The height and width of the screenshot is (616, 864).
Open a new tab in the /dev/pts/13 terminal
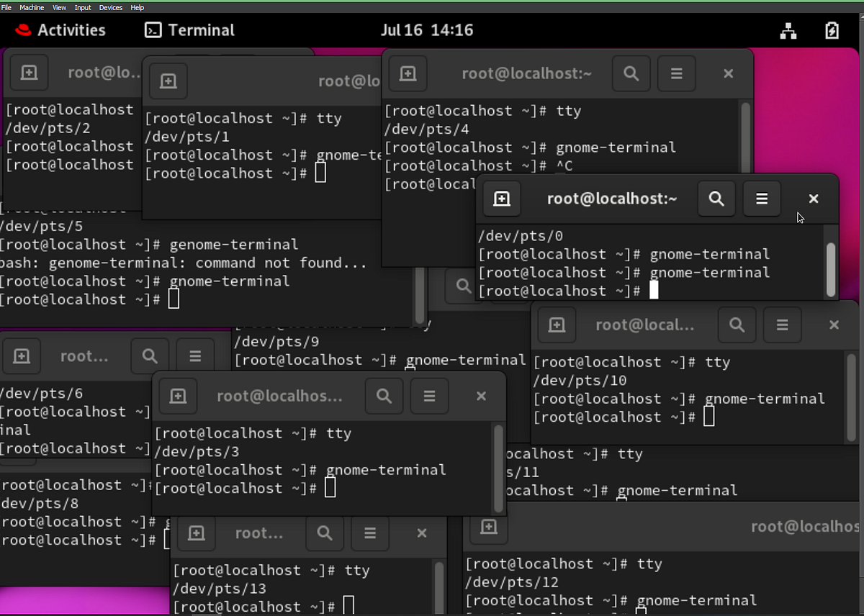point(194,533)
